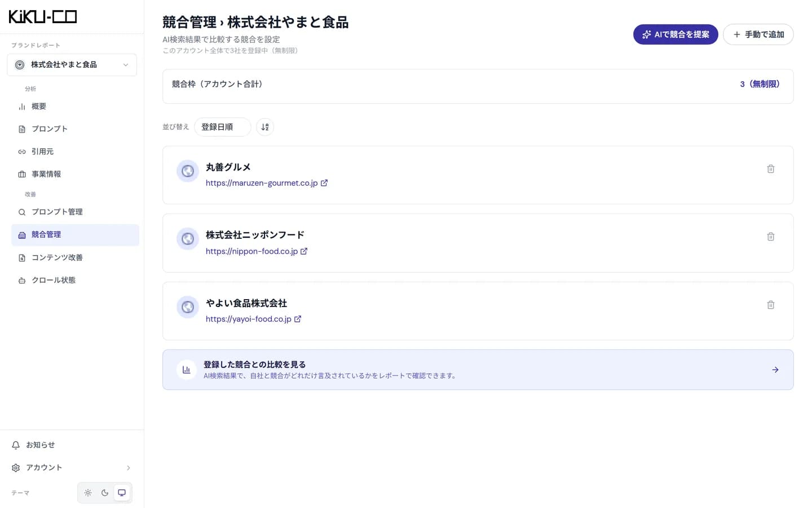
Task: Click the 概要 bar chart icon
Action: tap(22, 106)
